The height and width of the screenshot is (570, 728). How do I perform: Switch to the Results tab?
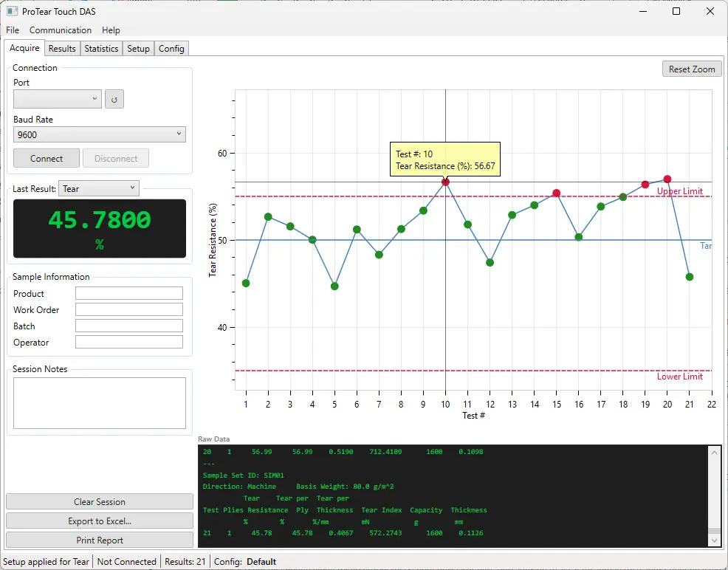tap(62, 49)
